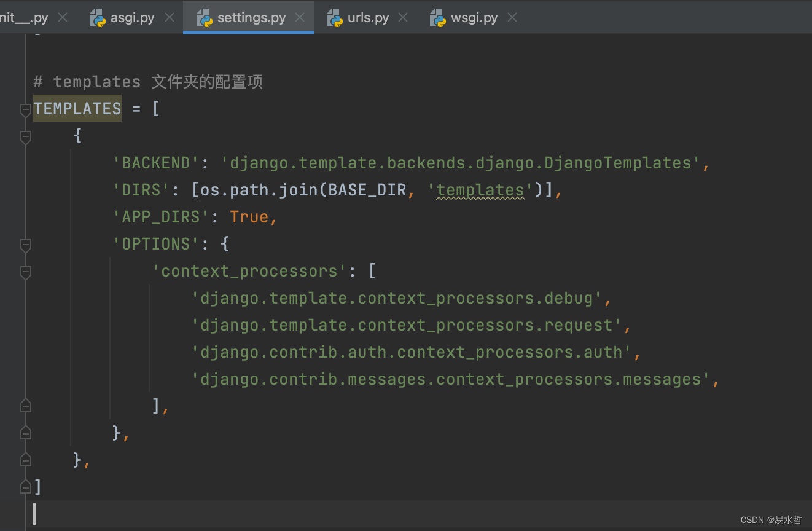The image size is (812, 531).
Task: Click the 'django.template.context_processors.debug' string
Action: click(397, 298)
